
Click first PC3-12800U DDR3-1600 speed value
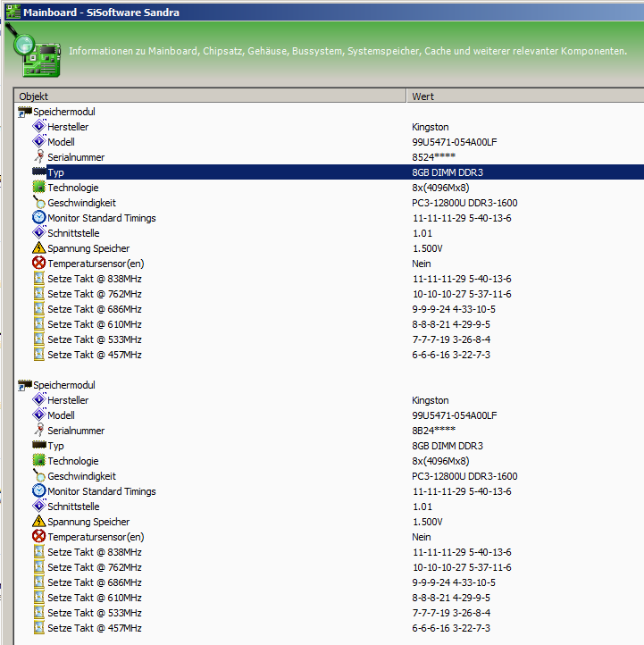pyautogui.click(x=464, y=203)
